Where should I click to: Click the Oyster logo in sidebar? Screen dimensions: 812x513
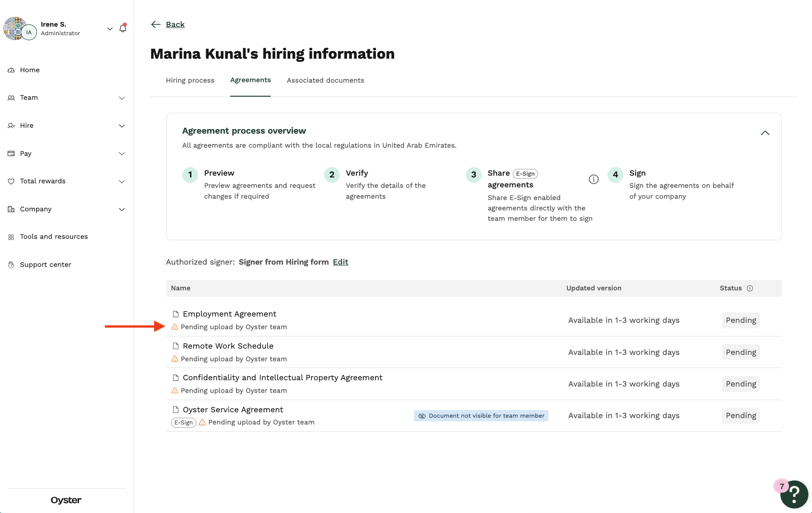[x=66, y=500]
